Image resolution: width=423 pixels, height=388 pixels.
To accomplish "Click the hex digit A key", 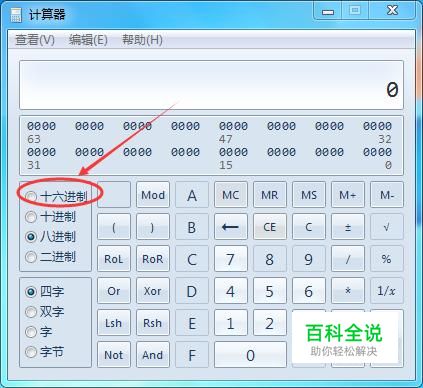I will tap(192, 195).
